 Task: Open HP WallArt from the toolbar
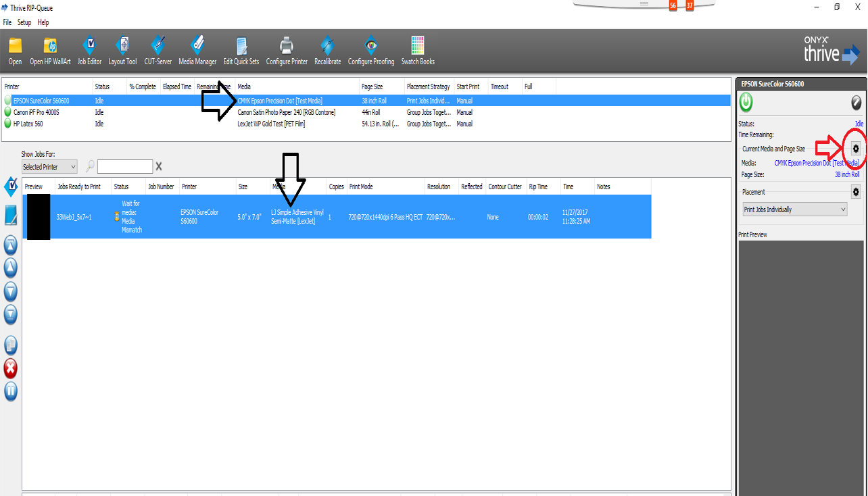[x=50, y=51]
